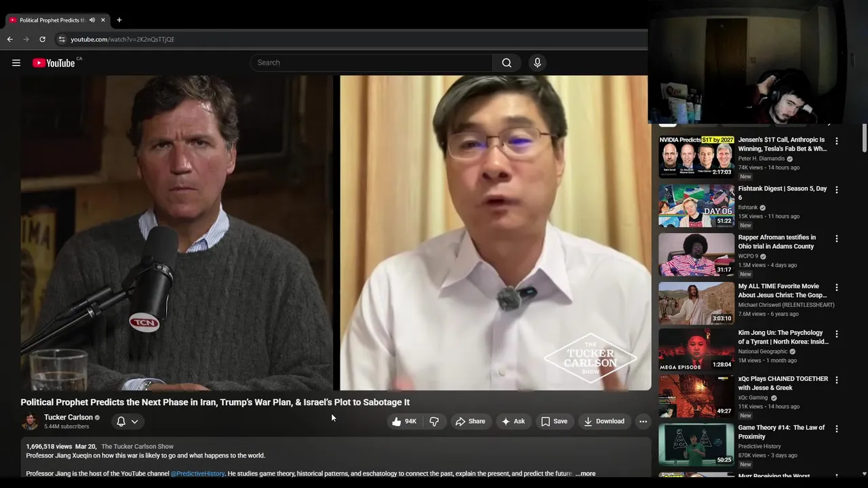Go to YouTube home via logo
This screenshot has height=488, width=868.
point(54,63)
